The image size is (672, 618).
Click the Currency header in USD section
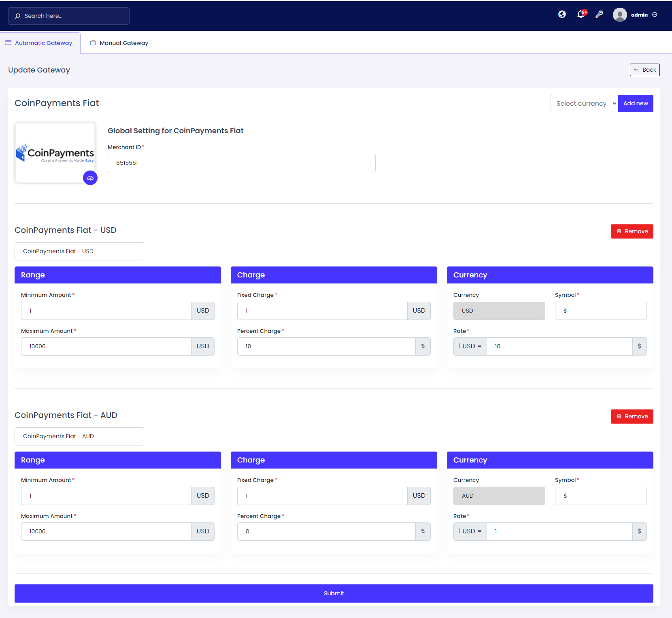pos(550,275)
